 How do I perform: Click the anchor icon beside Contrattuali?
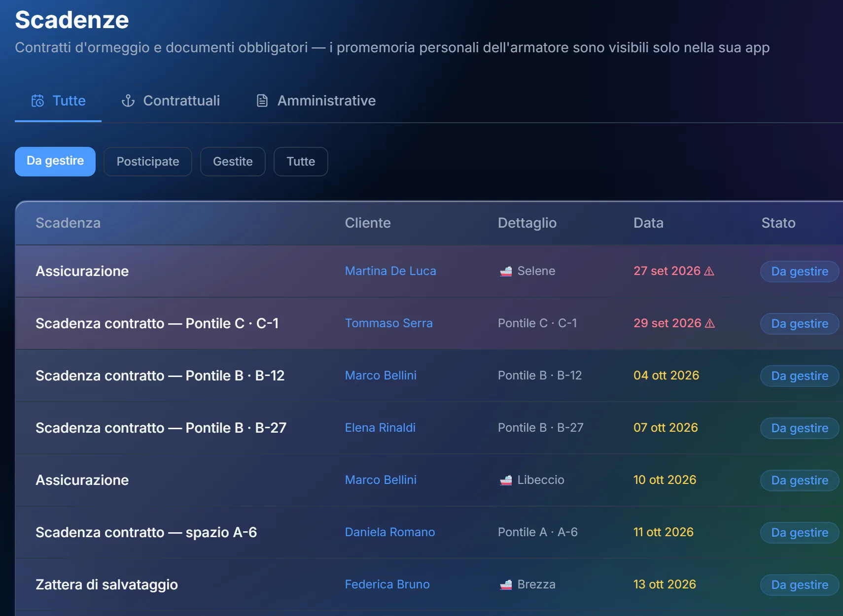point(128,101)
